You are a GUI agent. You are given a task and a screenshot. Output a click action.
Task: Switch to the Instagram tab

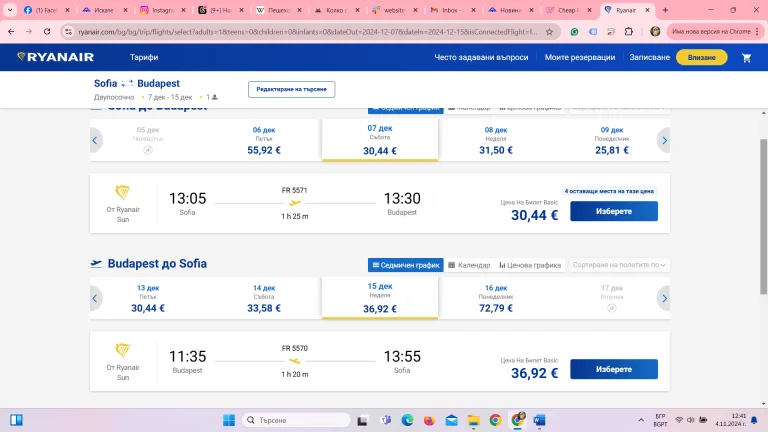click(x=162, y=10)
